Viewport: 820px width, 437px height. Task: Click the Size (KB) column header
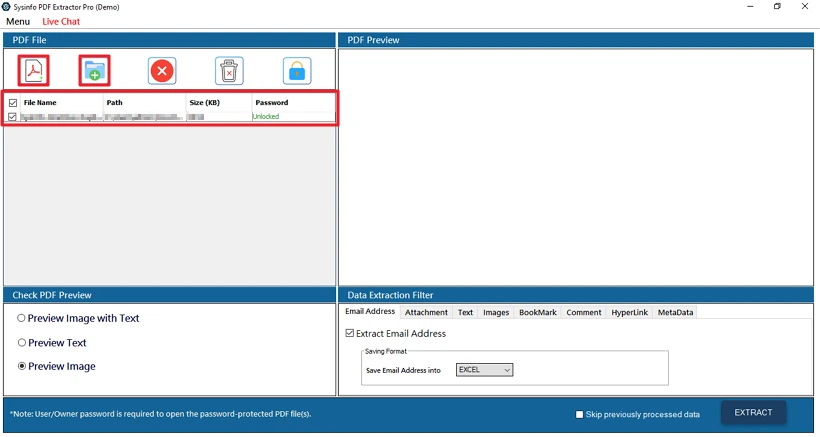click(219, 102)
